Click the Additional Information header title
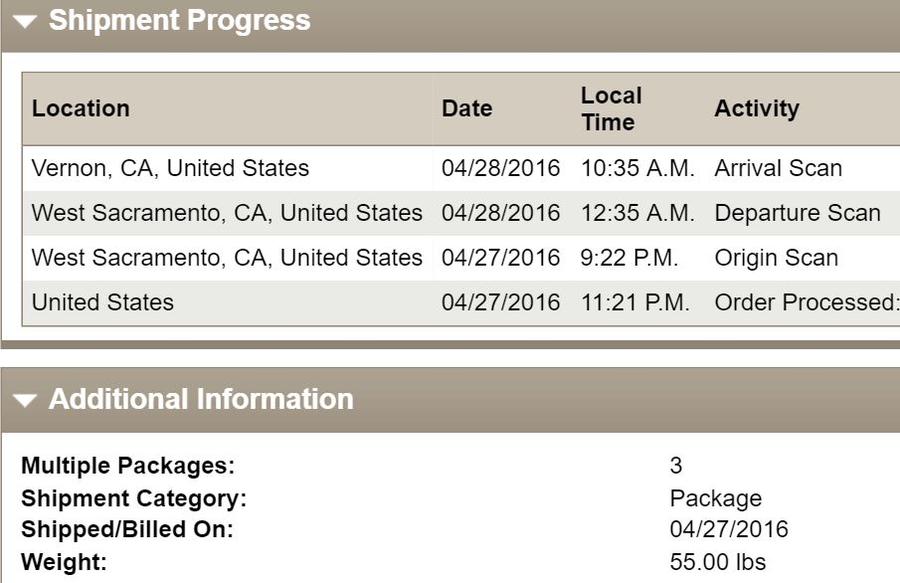This screenshot has width=900, height=583. (x=201, y=400)
